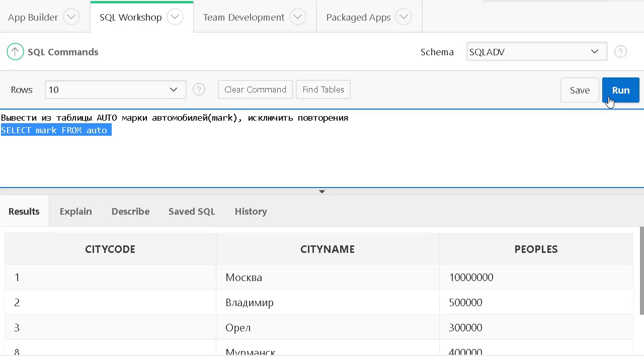The width and height of the screenshot is (644, 362).
Task: Select the Владимир cell
Action: pyautogui.click(x=328, y=302)
